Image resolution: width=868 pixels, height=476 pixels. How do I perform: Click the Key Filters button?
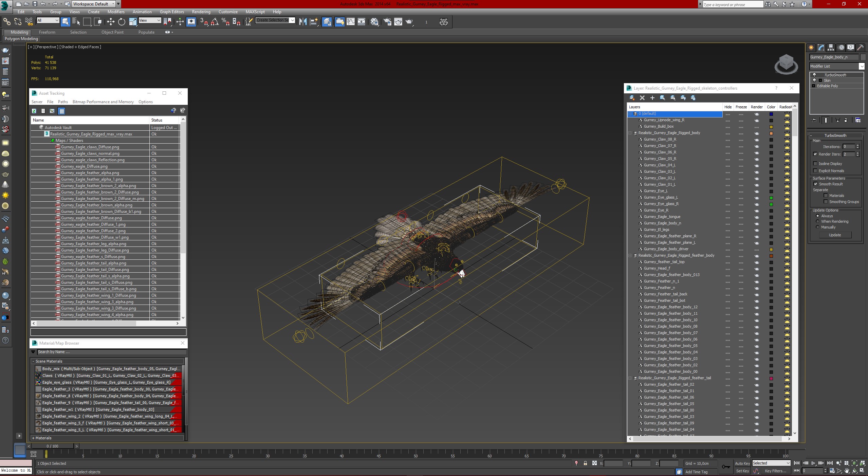coord(775,471)
